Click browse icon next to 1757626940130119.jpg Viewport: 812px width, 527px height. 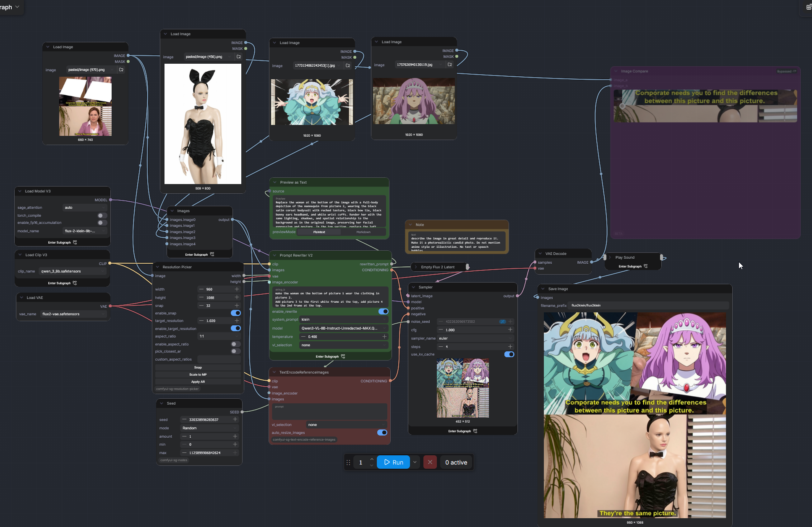(x=450, y=65)
